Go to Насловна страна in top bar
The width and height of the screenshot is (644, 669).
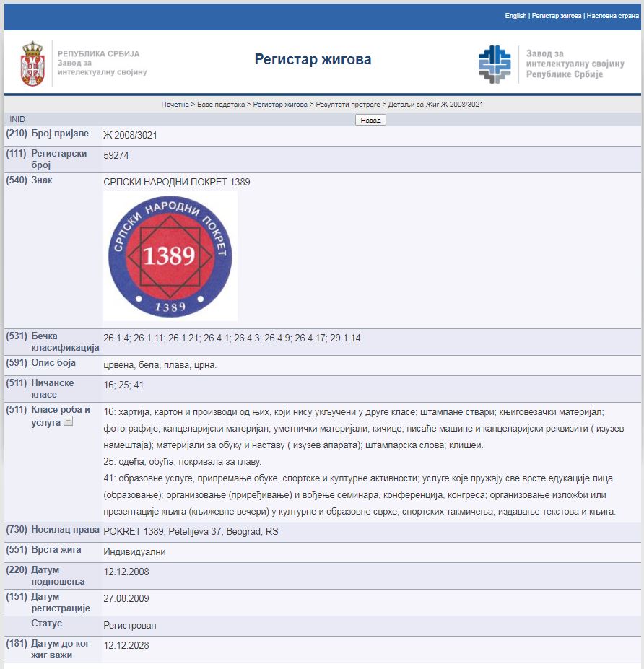click(x=612, y=16)
